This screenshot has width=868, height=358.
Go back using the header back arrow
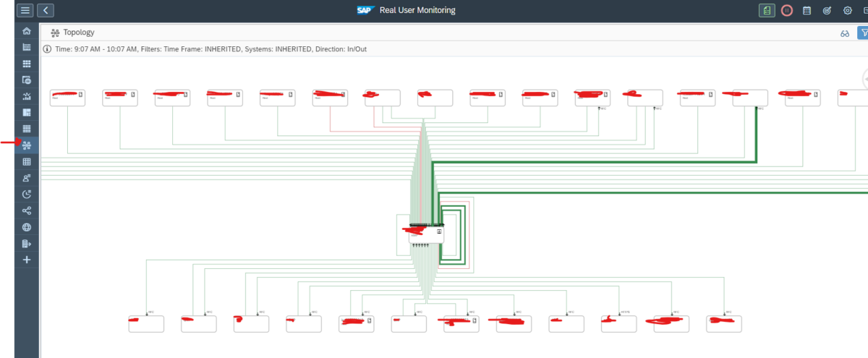(46, 10)
